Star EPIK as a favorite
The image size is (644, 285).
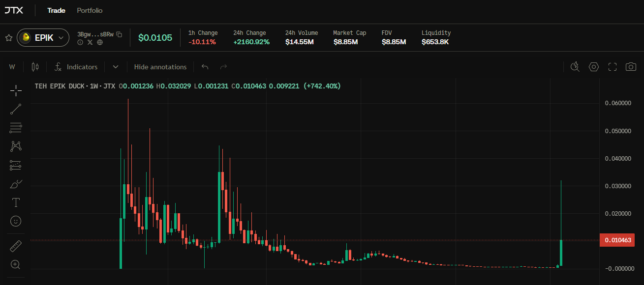8,38
